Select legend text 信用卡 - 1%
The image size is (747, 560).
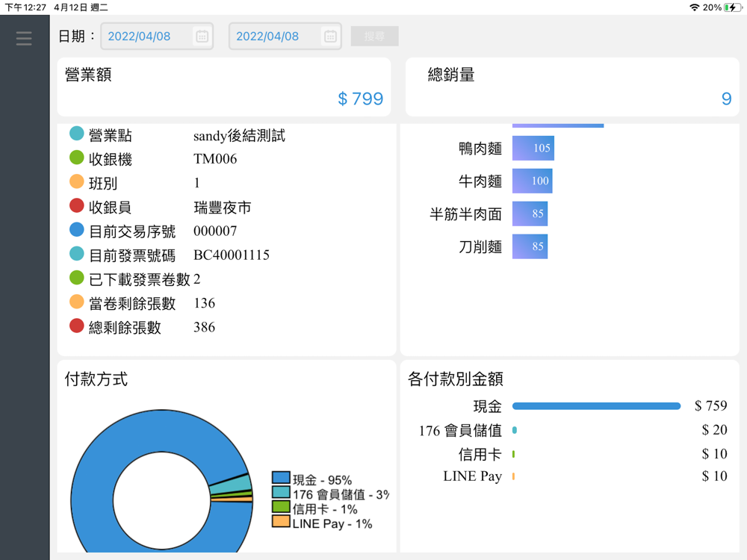coord(325,509)
